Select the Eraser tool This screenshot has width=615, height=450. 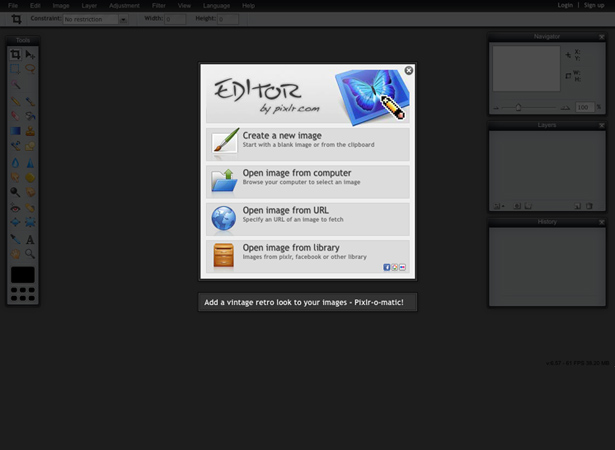[x=15, y=116]
